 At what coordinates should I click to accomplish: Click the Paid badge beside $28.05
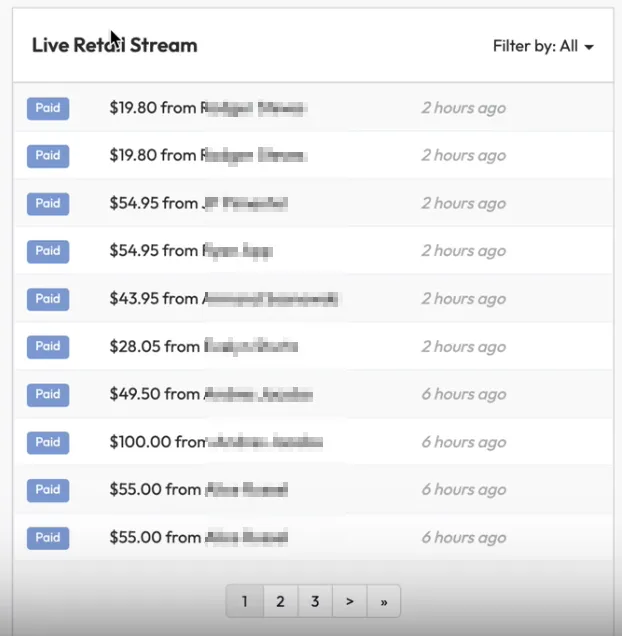tap(48, 346)
